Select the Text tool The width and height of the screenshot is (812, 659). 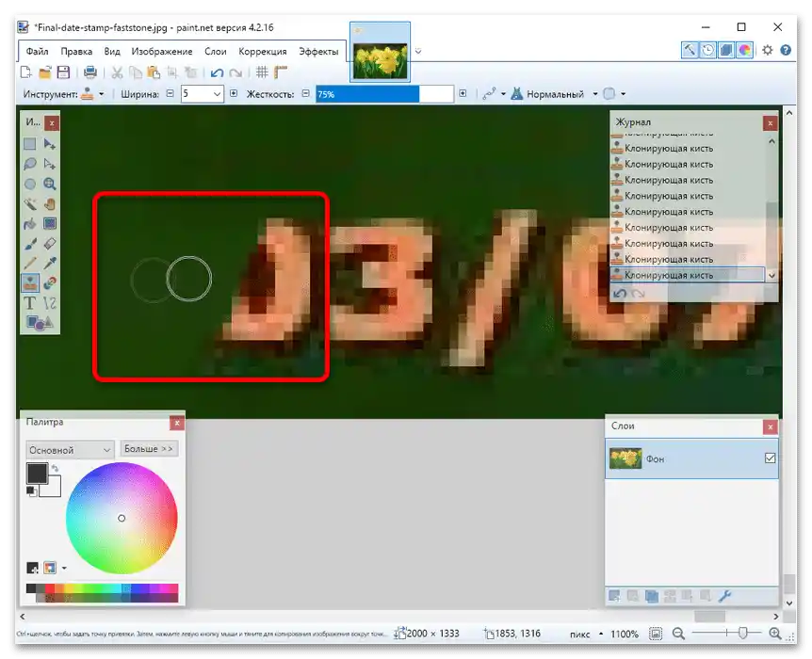pyautogui.click(x=30, y=303)
